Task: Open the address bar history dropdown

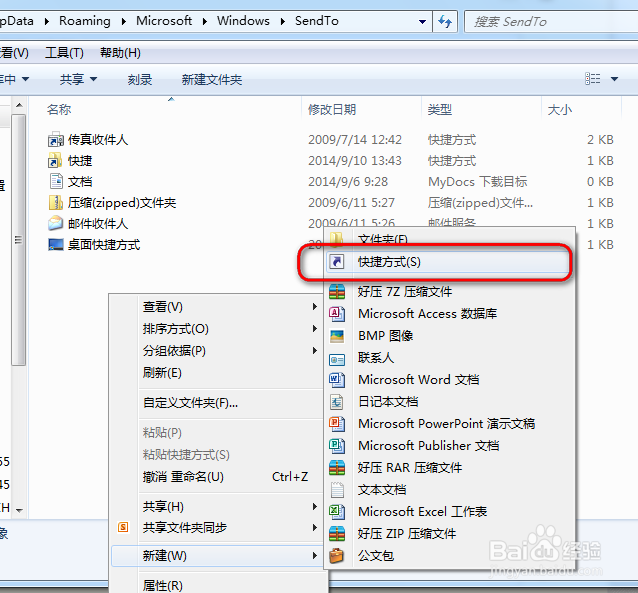Action: [x=422, y=22]
